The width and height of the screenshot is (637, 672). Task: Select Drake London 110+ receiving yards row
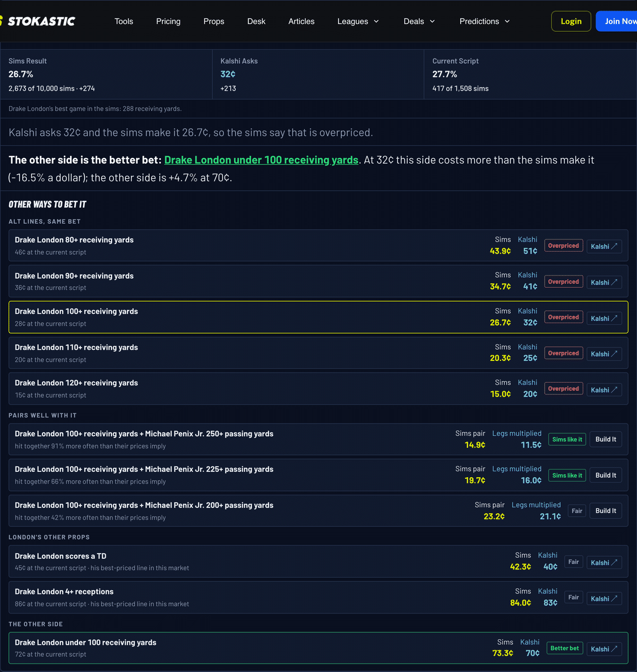[318, 353]
